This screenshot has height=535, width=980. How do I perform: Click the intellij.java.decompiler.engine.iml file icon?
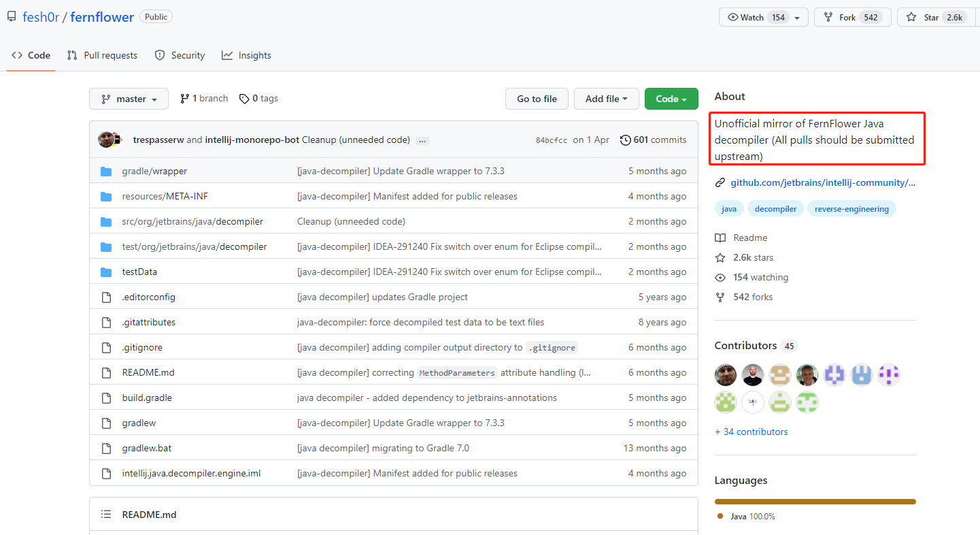click(106, 473)
